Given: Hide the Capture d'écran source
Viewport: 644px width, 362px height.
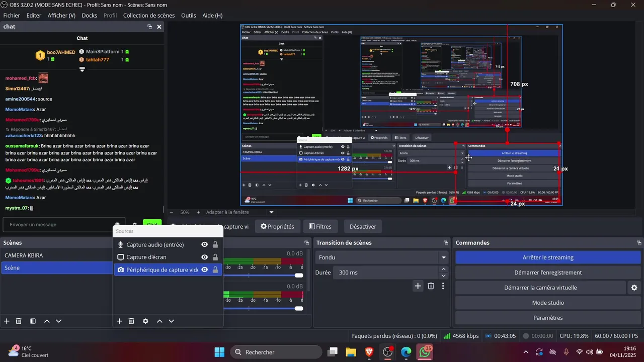Looking at the screenshot, I should (204, 257).
